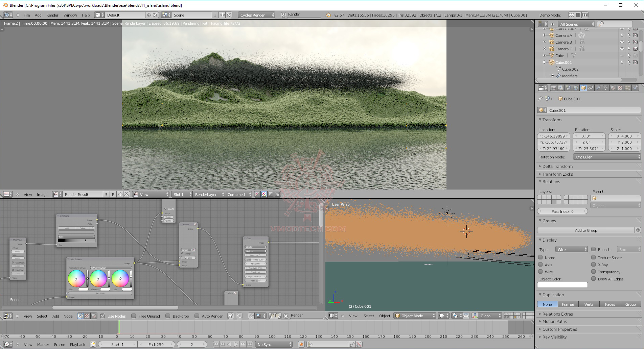The width and height of the screenshot is (644, 349).
Task: Click the Gain color wheel in Color Balance node
Action: click(120, 278)
